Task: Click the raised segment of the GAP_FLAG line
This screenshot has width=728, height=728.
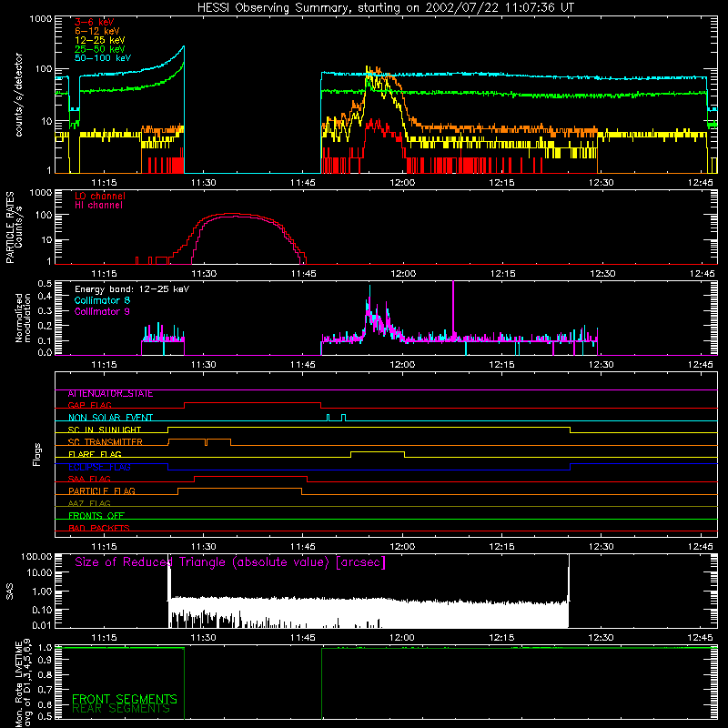Action: (253, 403)
